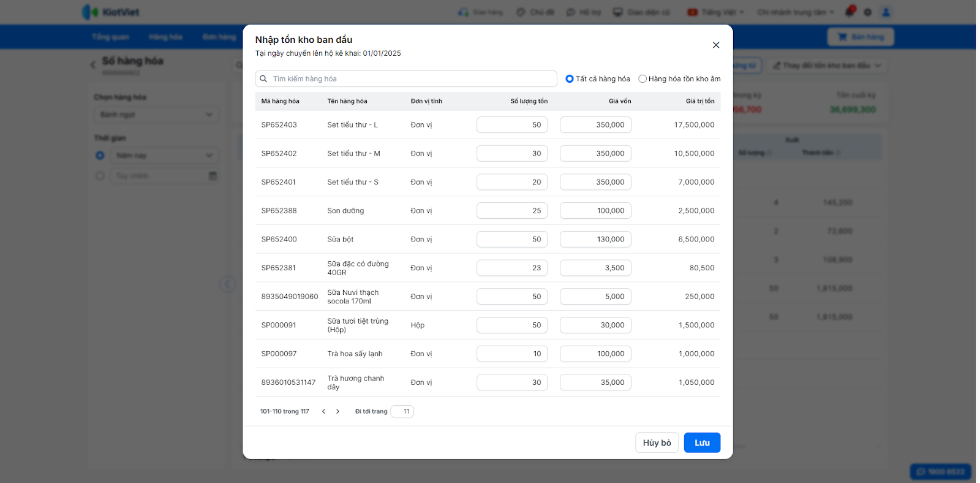Expand the 'Tiếng Việt' language dropdown
Screen dimensions: 980x483
[715, 12]
